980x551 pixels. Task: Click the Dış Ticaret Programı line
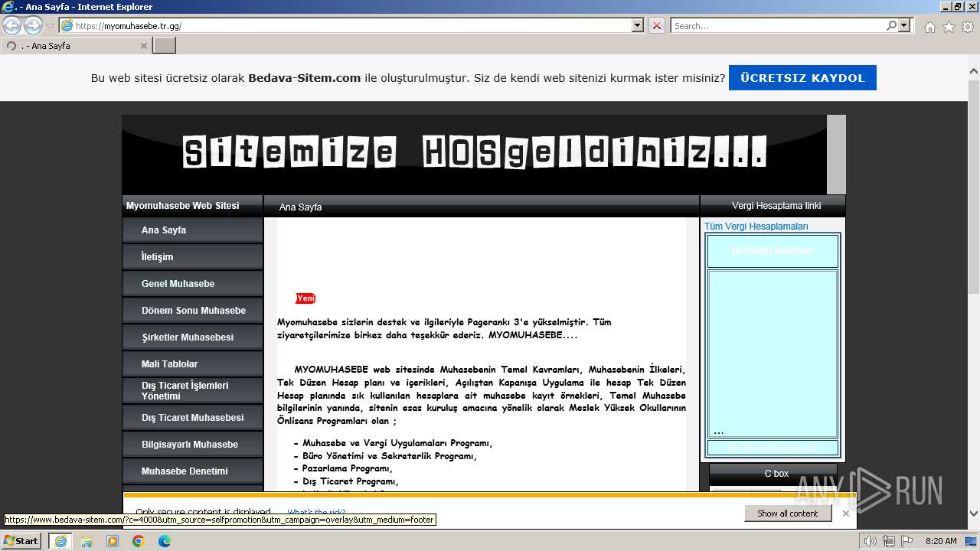346,481
